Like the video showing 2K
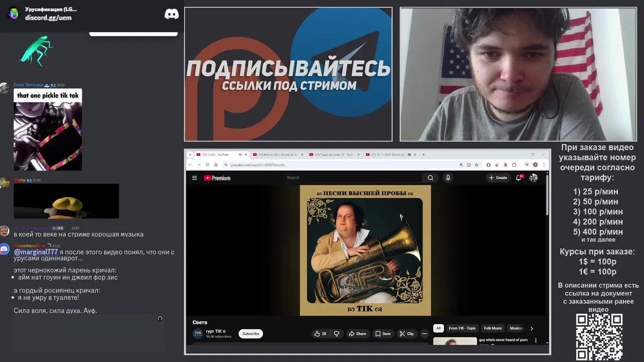 320,333
